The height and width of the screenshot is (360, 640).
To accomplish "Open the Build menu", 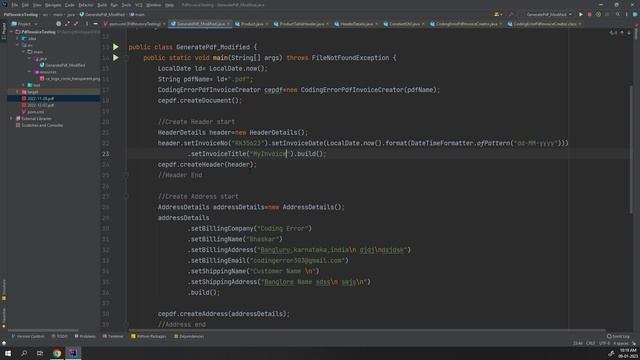I will (102, 5).
